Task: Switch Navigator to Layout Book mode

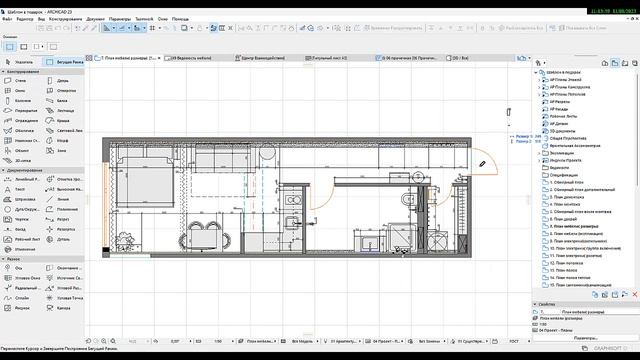Action: (625, 63)
